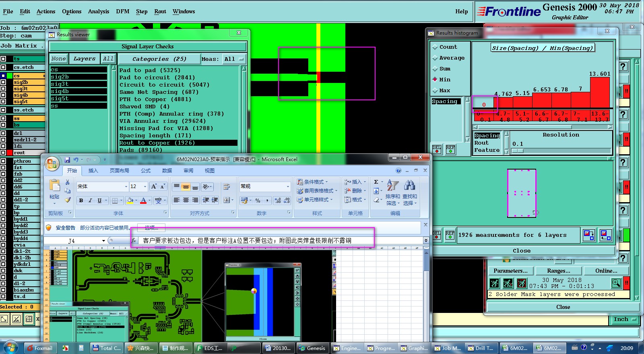Open the Analysis menu
Screen dimensions: 644x354
pyautogui.click(x=99, y=11)
